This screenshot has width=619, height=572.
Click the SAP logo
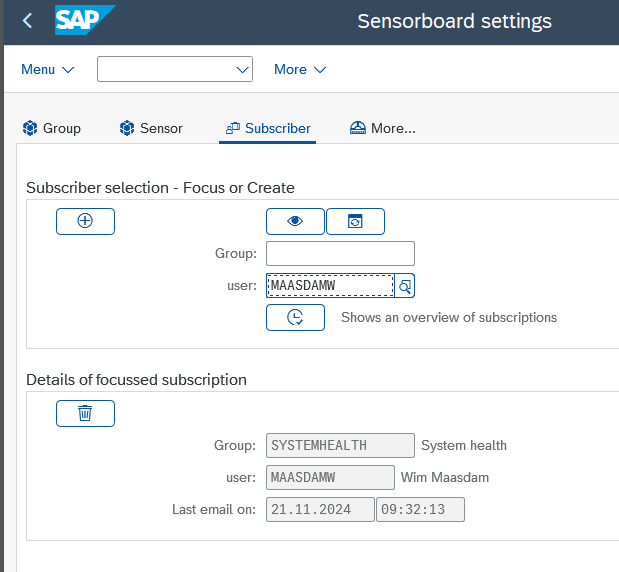pyautogui.click(x=84, y=21)
